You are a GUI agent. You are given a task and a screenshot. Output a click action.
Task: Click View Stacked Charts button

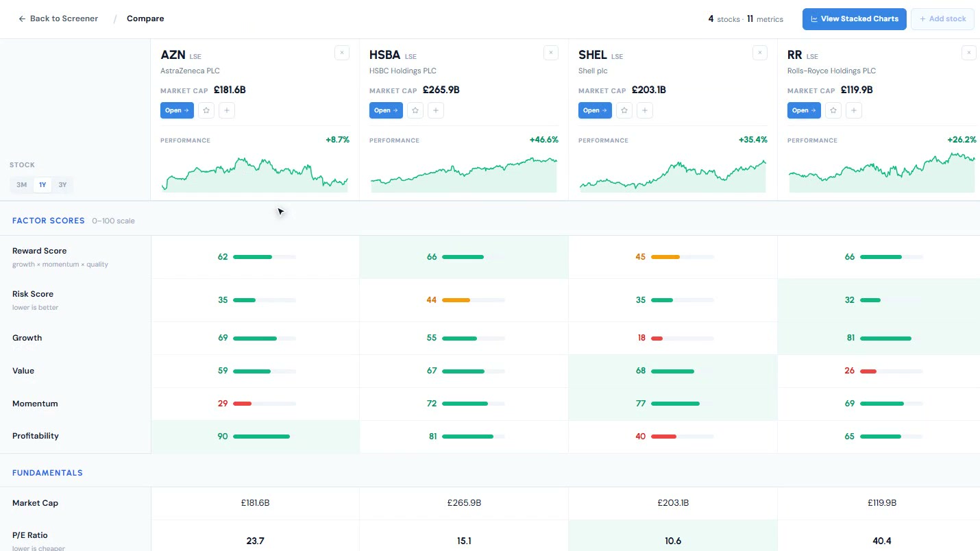pyautogui.click(x=855, y=19)
